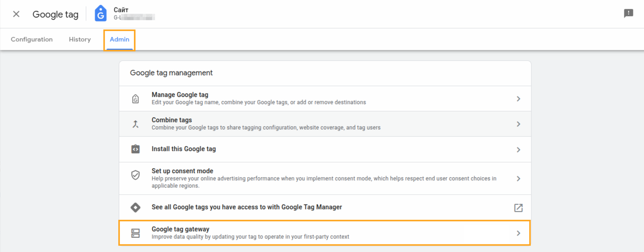Expand the Manage Google tag chevron
644x252 pixels.
coord(518,99)
